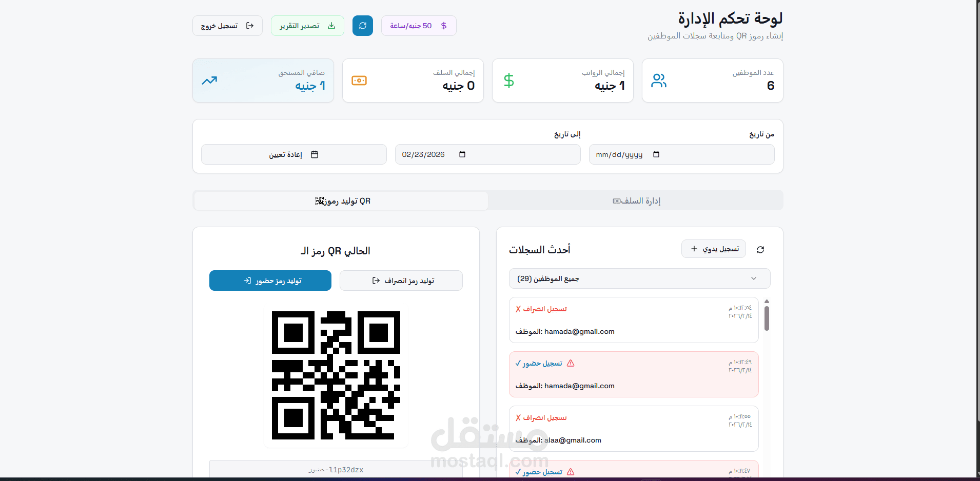The width and height of the screenshot is (980, 481).
Task: Click the blue refresh icon button in header
Action: 363,26
